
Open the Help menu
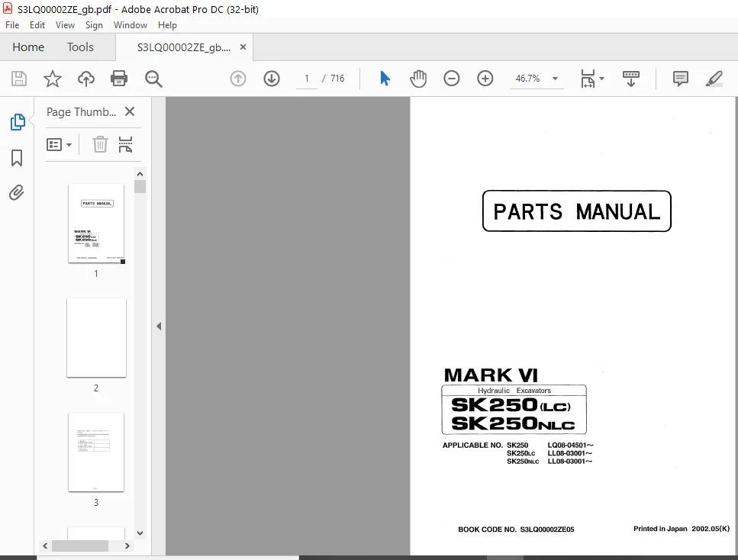click(x=167, y=25)
